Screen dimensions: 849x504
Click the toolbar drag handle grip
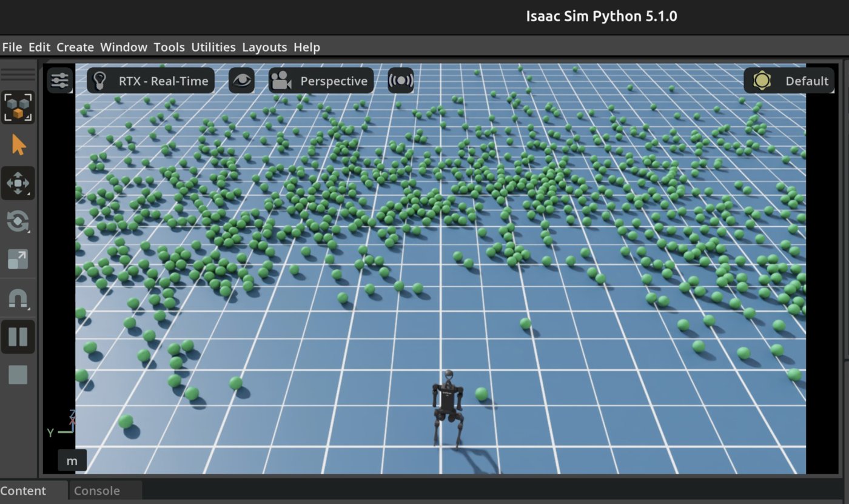[18, 75]
